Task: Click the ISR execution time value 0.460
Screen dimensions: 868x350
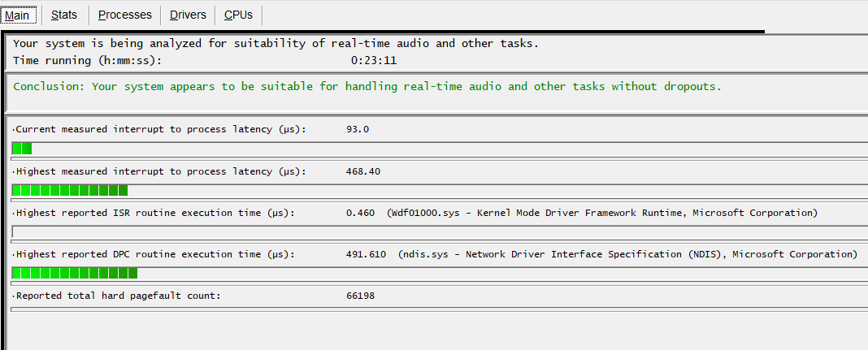Action: [x=360, y=213]
